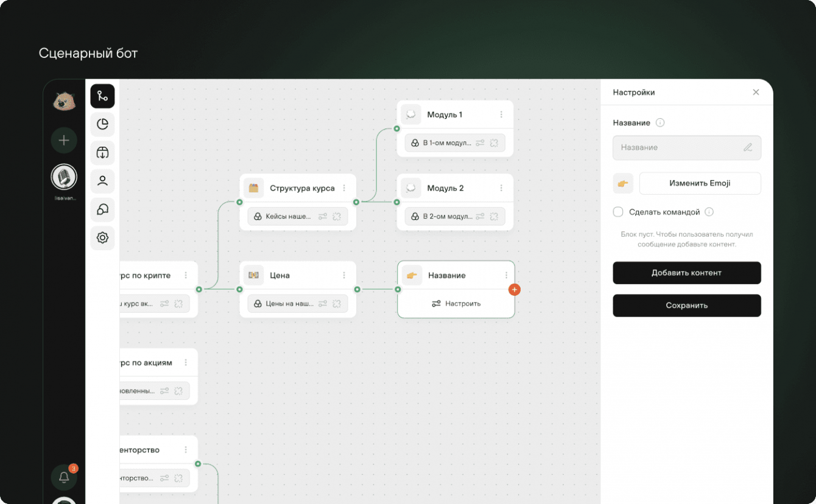Click the dashed outline icon in В 2-ом модул... chip
Image resolution: width=816 pixels, height=504 pixels.
coord(494,216)
